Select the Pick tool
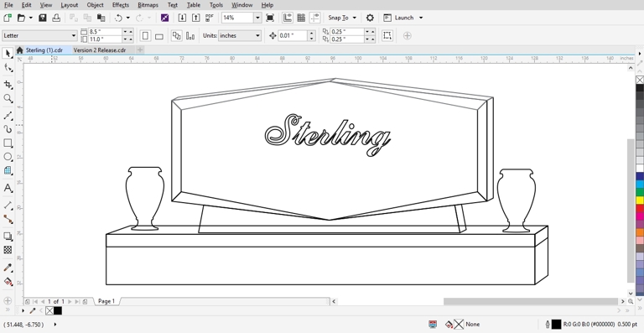Image resolution: width=644 pixels, height=333 pixels. [8, 54]
